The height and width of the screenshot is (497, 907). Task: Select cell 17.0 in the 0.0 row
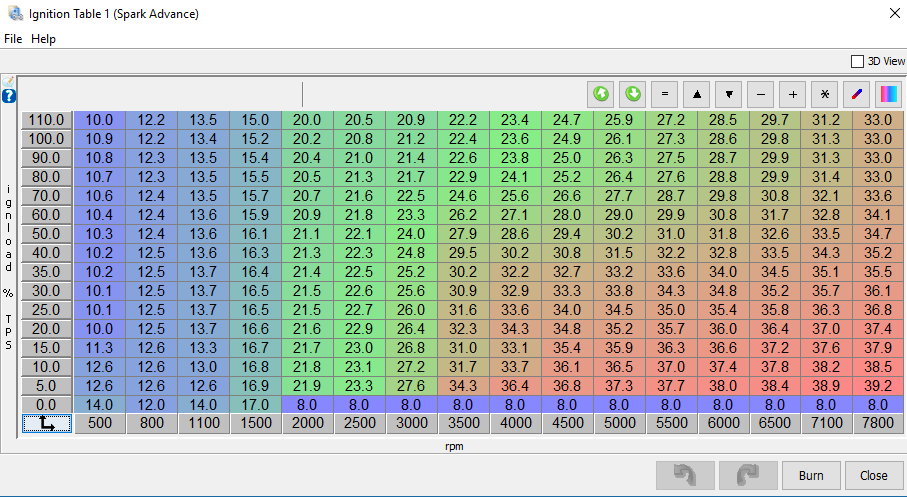(255, 405)
